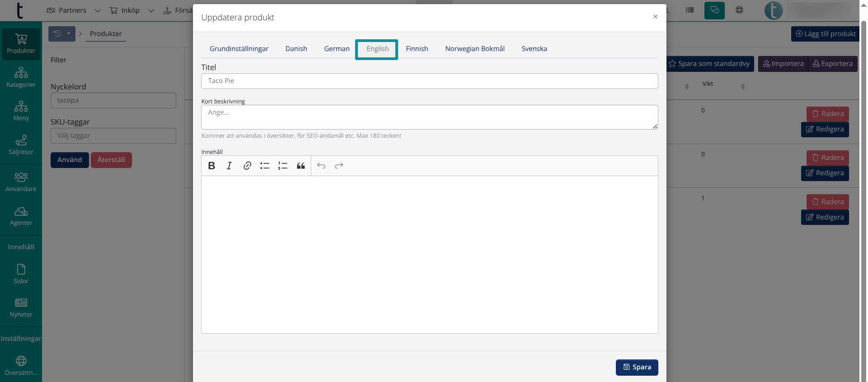Click the Spara button
Image resolution: width=868 pixels, height=382 pixels.
coord(637,367)
